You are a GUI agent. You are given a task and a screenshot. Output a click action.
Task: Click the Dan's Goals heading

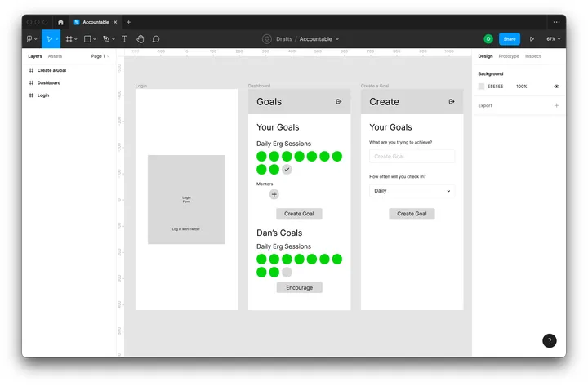pos(279,233)
